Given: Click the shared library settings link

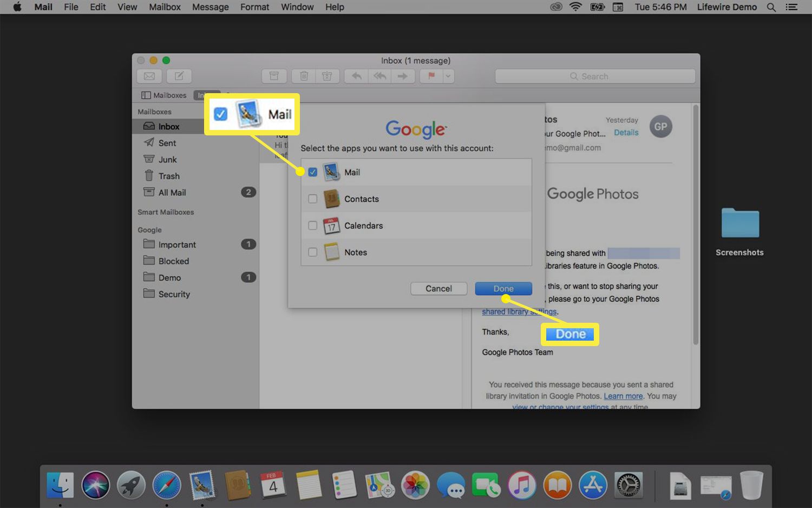Looking at the screenshot, I should (519, 311).
